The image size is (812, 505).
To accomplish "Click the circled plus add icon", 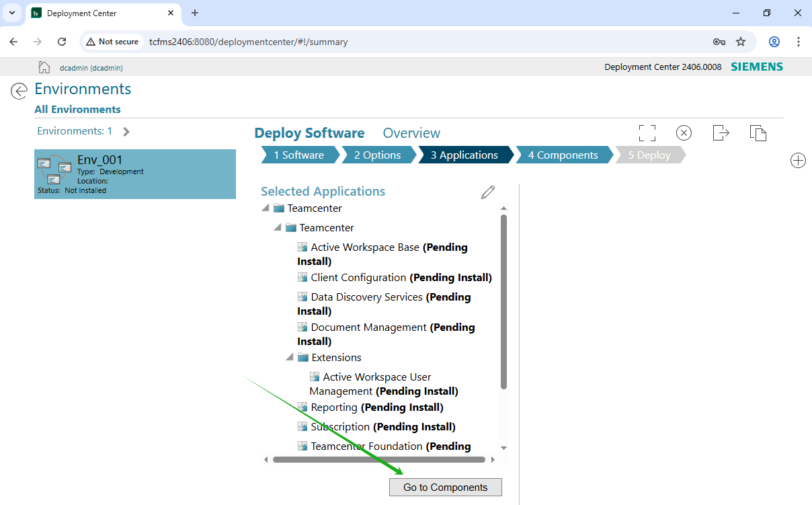I will 798,161.
